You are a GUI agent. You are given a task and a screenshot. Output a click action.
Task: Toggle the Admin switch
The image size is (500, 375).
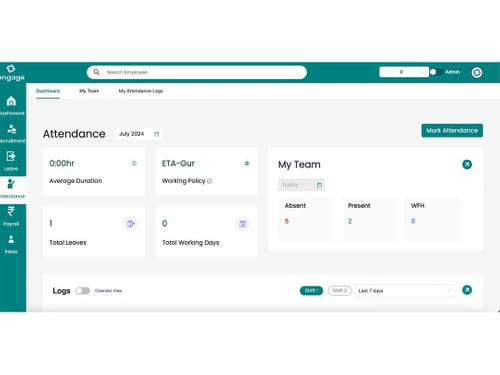pyautogui.click(x=436, y=72)
